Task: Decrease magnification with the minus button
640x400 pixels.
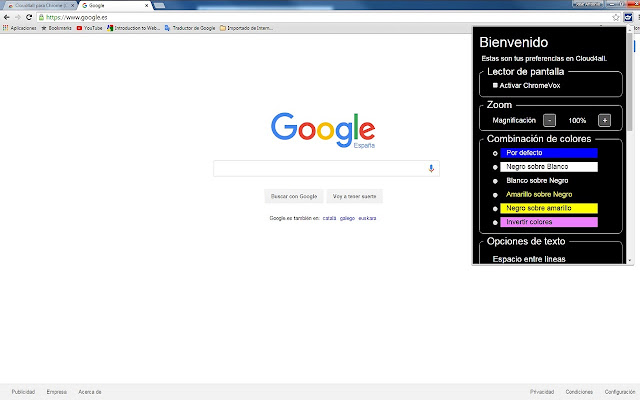Action: tap(549, 120)
